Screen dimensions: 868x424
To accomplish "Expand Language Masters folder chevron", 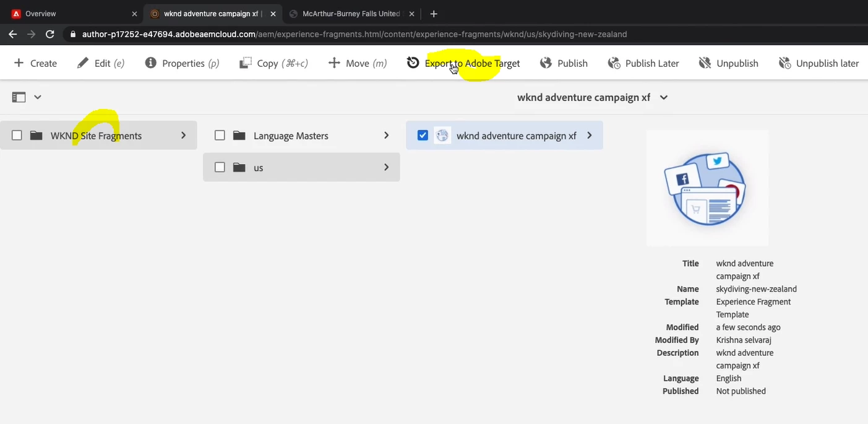I will [x=386, y=135].
